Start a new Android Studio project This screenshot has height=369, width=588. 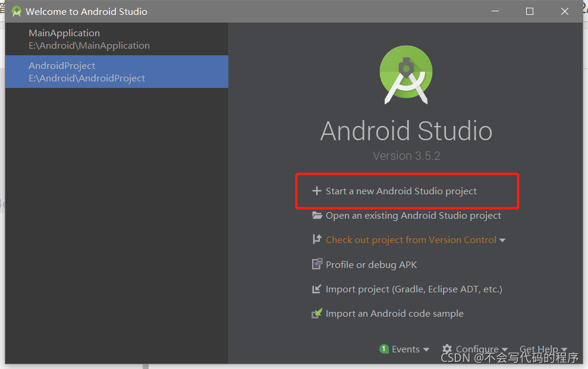coord(401,191)
